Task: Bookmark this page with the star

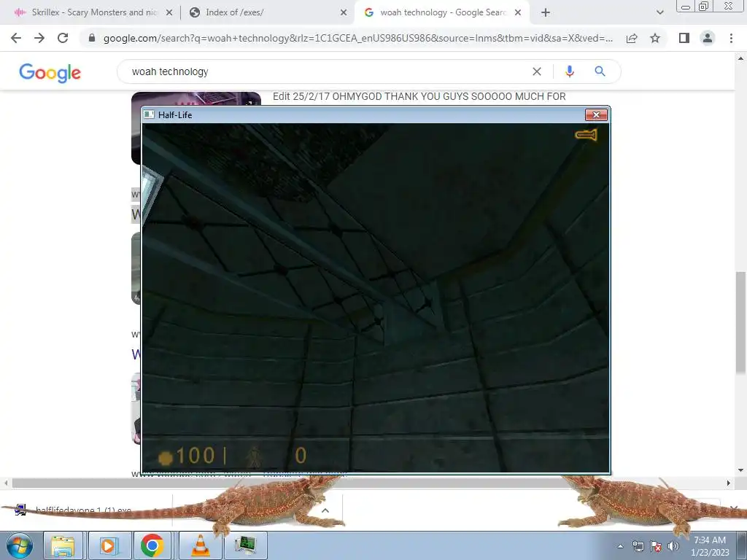Action: 655,38
